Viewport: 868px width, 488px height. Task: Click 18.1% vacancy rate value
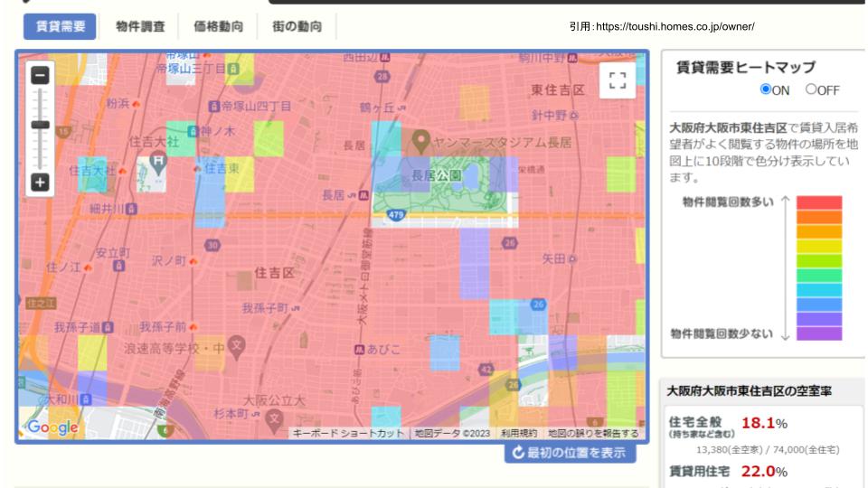[x=764, y=423]
